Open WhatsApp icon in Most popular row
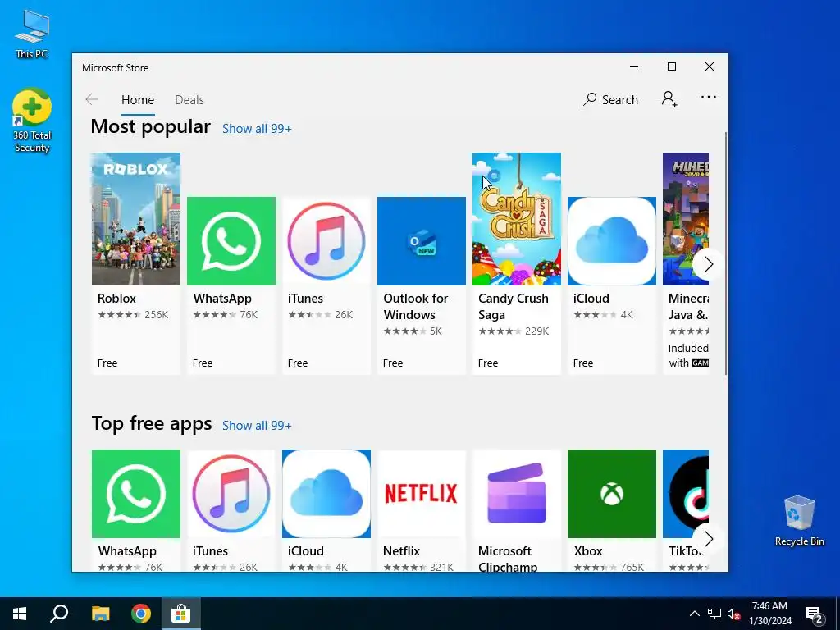The image size is (840, 630). pyautogui.click(x=231, y=241)
